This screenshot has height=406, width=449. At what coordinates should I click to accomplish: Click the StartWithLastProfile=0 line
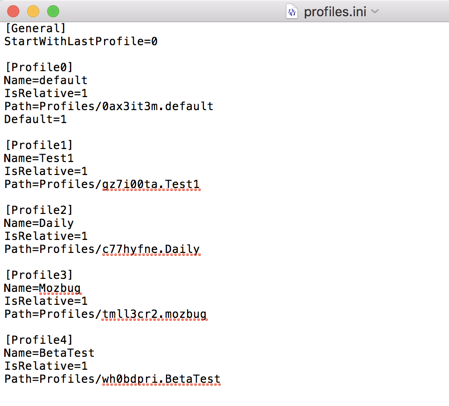[x=81, y=41]
